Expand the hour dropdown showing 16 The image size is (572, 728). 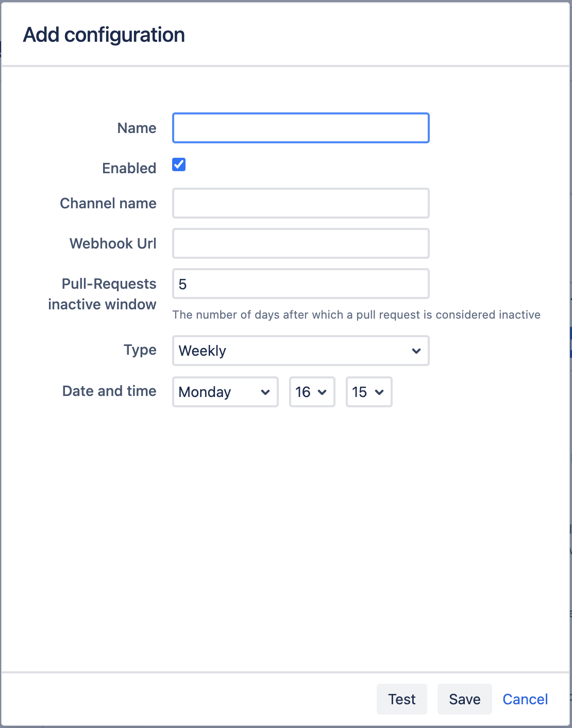pyautogui.click(x=312, y=392)
